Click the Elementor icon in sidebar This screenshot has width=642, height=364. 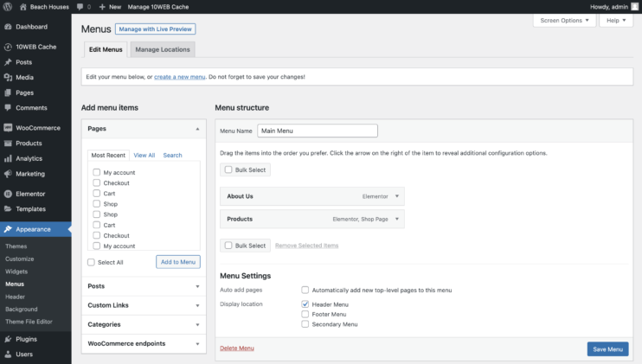coord(8,194)
